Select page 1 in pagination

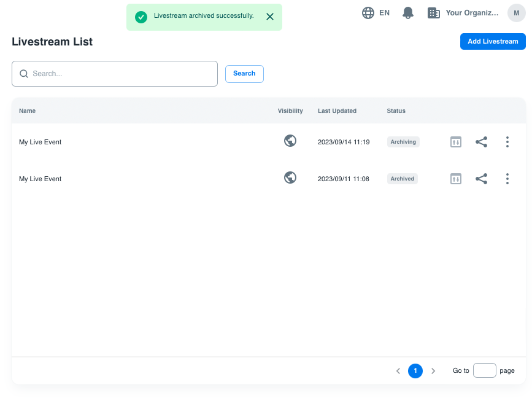(415, 371)
